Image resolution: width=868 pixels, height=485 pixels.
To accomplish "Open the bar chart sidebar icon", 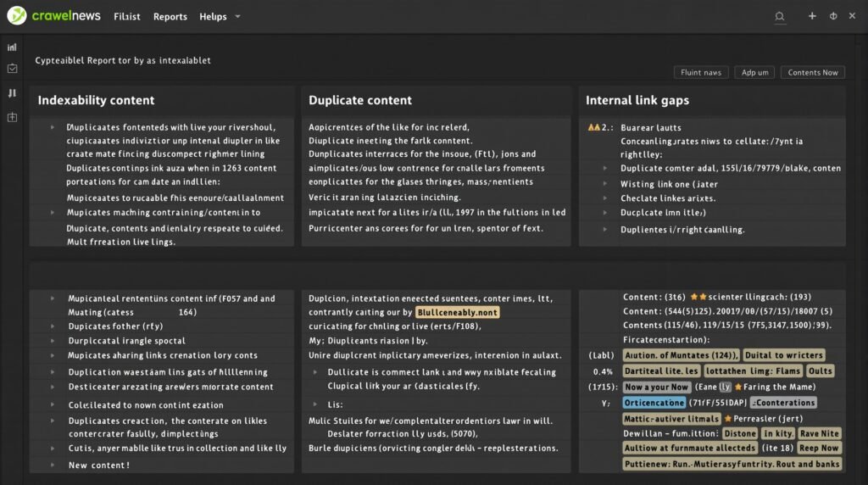I will pyautogui.click(x=12, y=47).
